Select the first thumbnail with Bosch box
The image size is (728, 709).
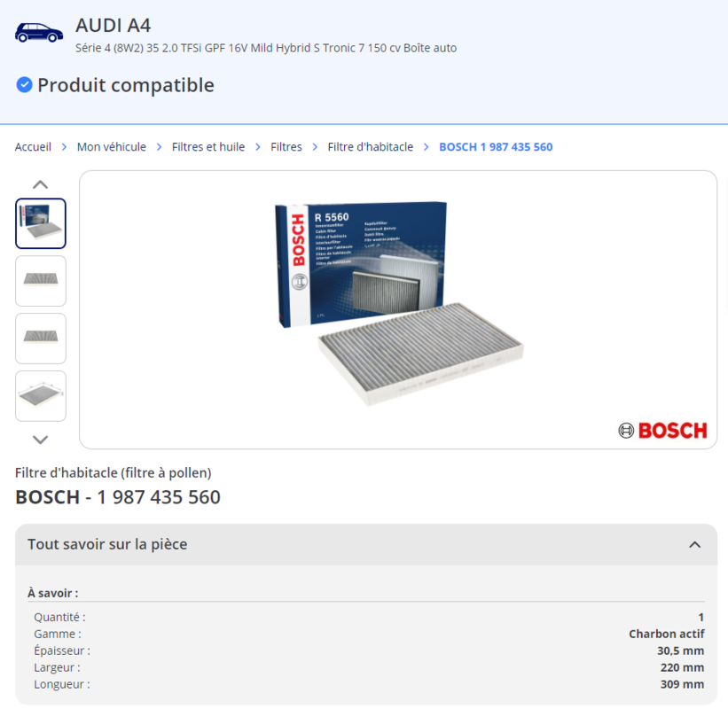pyautogui.click(x=41, y=223)
